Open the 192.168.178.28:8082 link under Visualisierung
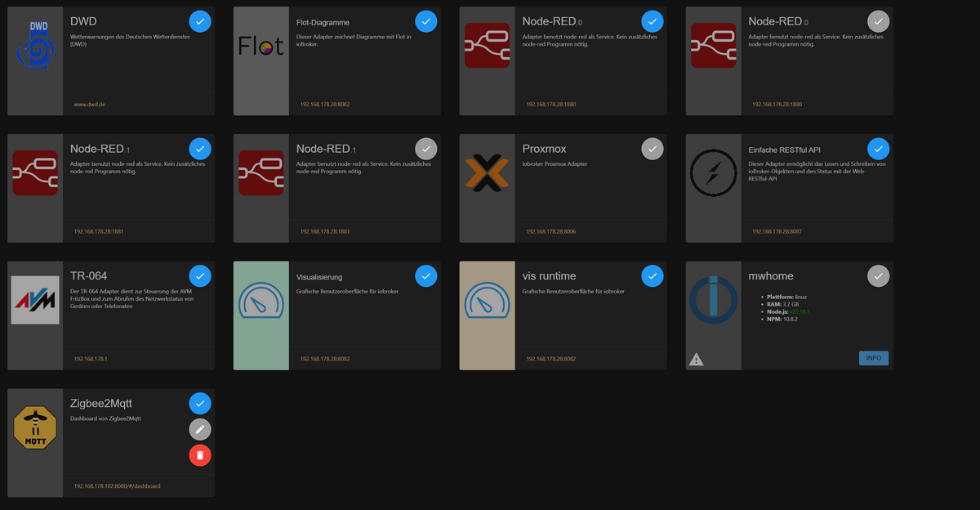Screen dimensions: 980x510 (325, 359)
